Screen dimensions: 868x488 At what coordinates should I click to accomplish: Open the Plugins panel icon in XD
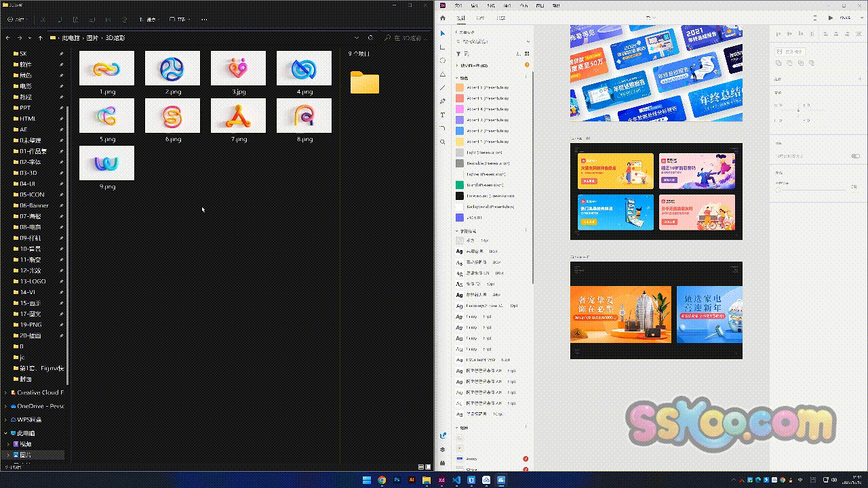(x=443, y=463)
